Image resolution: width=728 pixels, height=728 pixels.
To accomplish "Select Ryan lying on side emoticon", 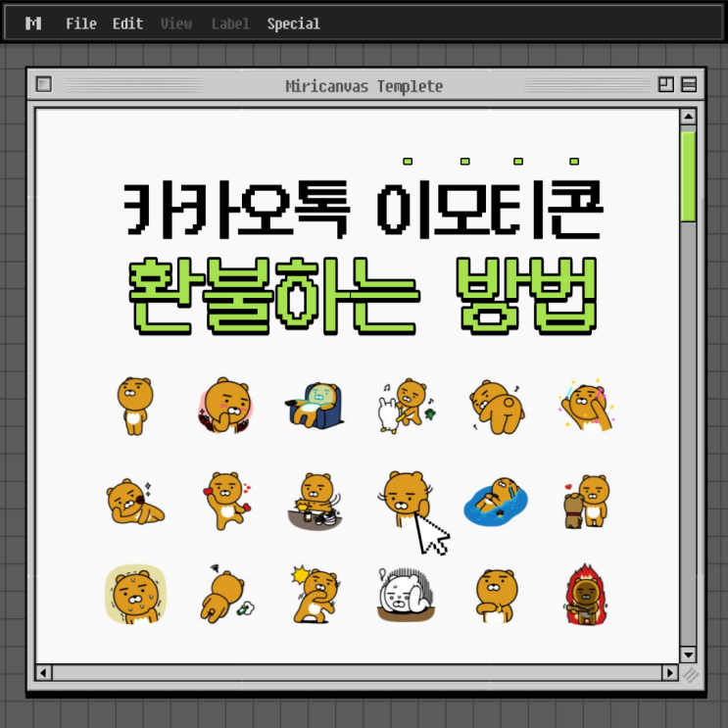I will [x=135, y=502].
